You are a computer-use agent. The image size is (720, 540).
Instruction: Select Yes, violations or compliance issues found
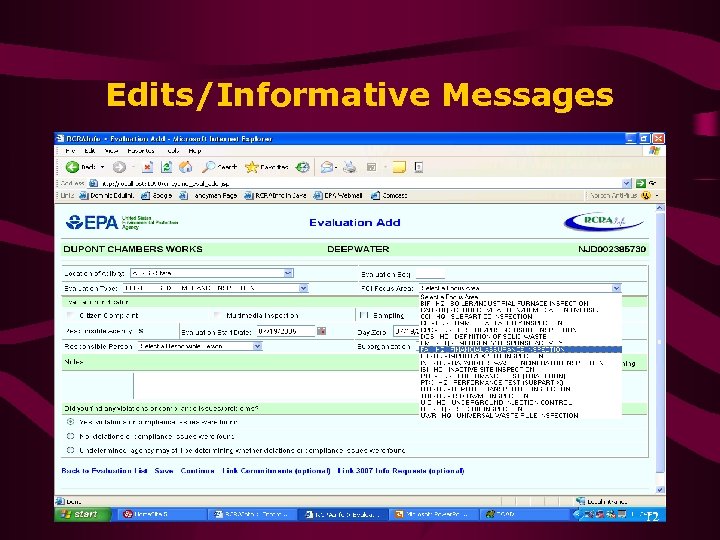click(x=70, y=422)
